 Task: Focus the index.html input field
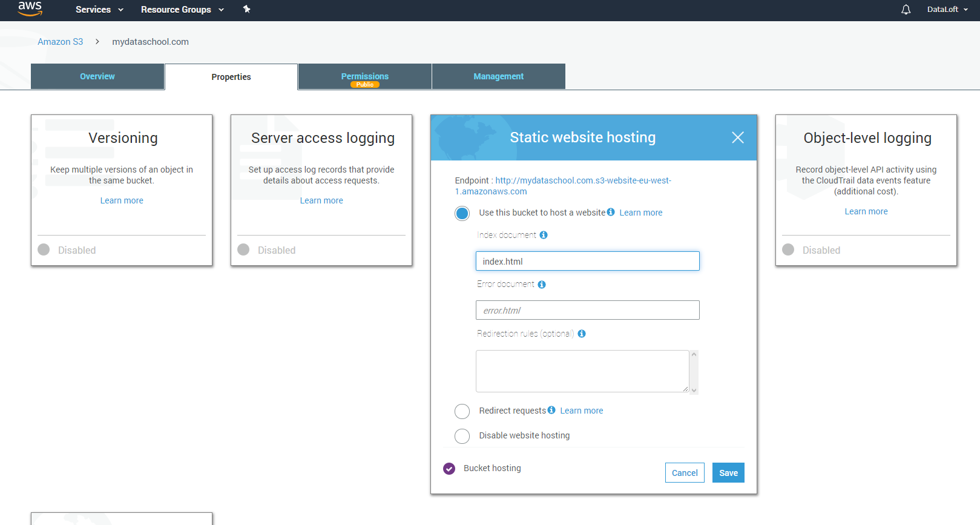coord(588,261)
